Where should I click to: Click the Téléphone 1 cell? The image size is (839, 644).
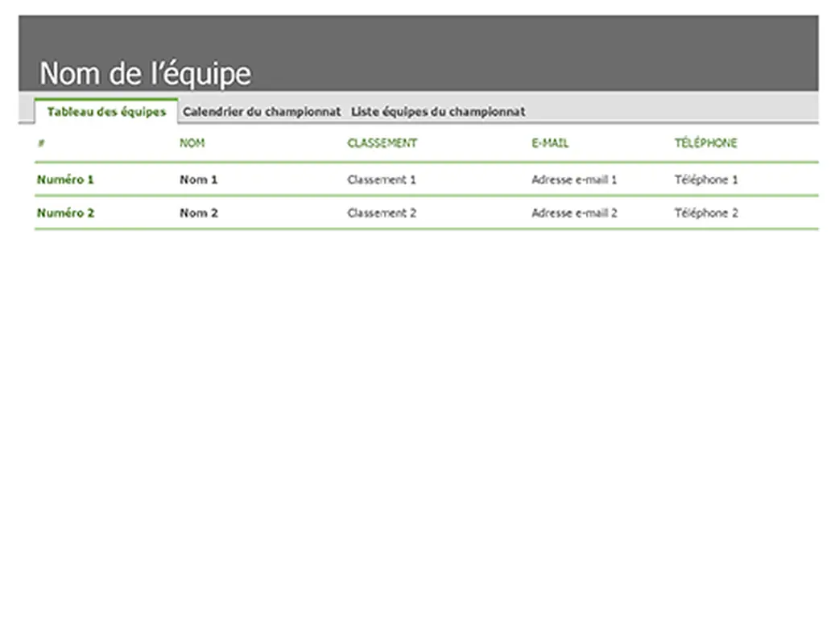(x=704, y=180)
